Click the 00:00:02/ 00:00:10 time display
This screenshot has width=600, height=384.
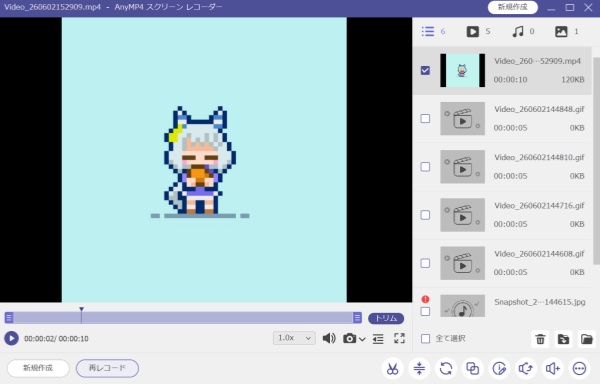tap(56, 338)
